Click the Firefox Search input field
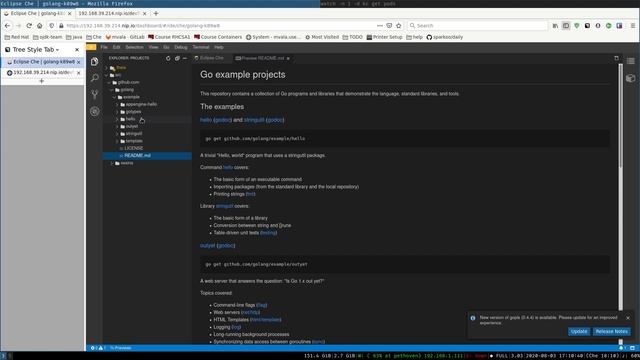 click(x=478, y=25)
